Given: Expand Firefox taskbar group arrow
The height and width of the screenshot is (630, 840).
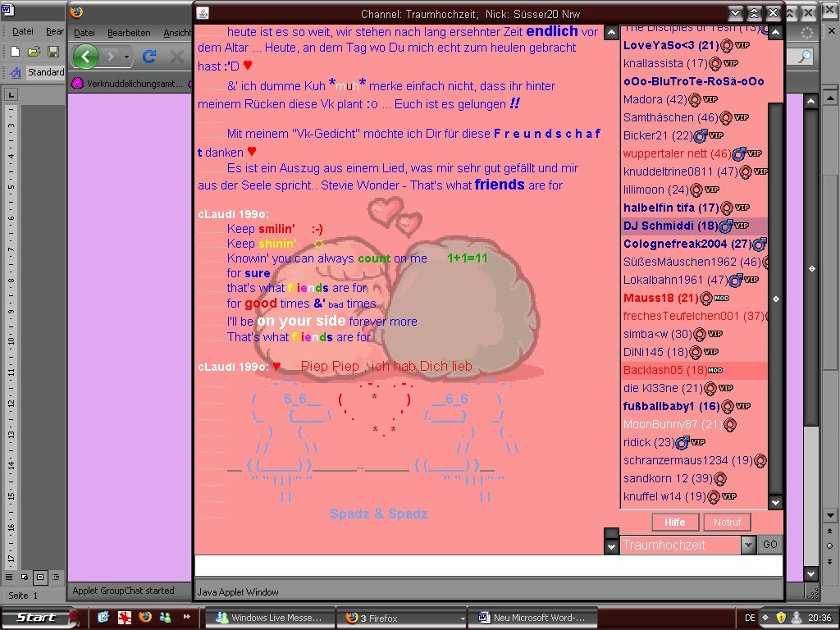Looking at the screenshot, I should (x=463, y=618).
